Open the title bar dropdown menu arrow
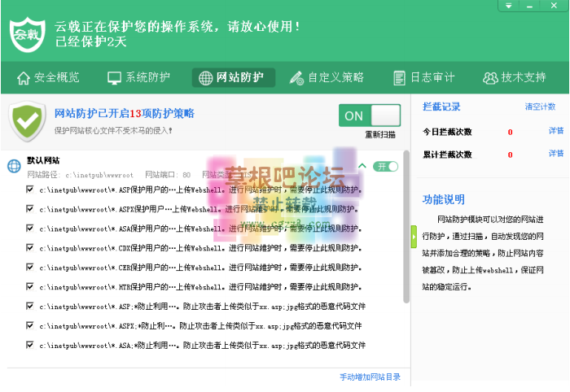This screenshot has height=392, width=570. [x=509, y=6]
